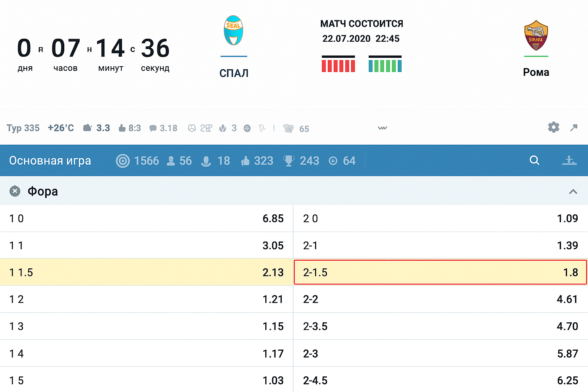The height and width of the screenshot is (392, 588).
Task: Click the anchor icon at the blue bar's right
Action: point(570,160)
